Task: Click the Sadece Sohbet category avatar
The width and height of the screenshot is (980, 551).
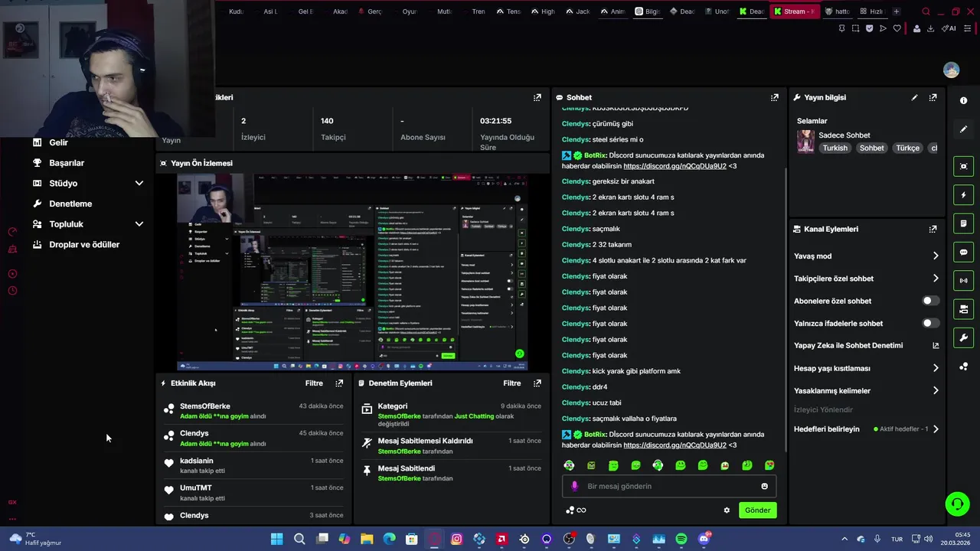Action: (805, 142)
